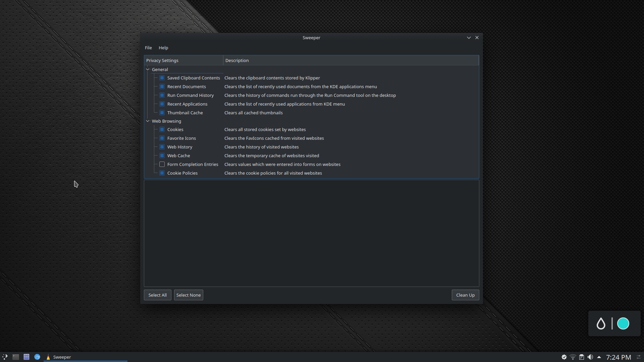Image resolution: width=644 pixels, height=362 pixels.
Task: Open the updates tray icon
Action: (x=564, y=357)
